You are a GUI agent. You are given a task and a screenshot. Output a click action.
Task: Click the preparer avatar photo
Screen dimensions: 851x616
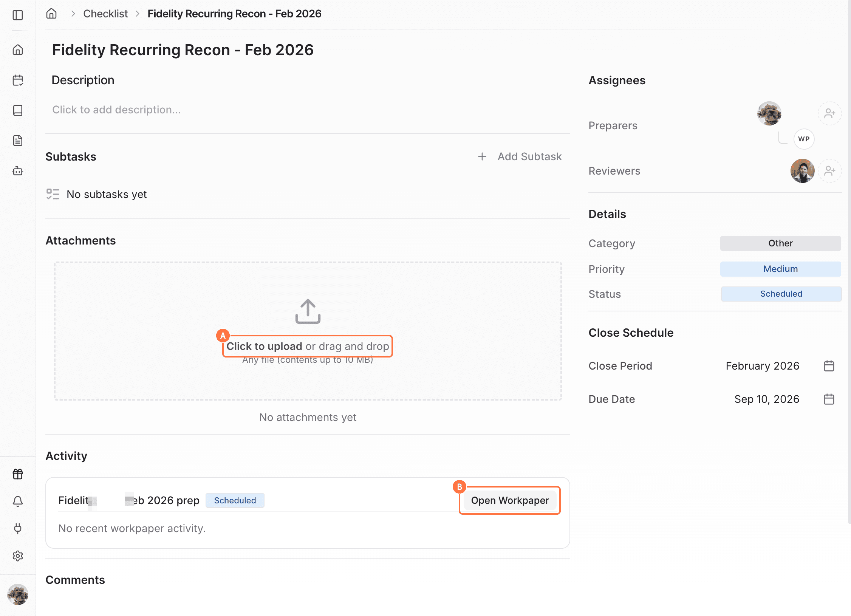tap(769, 113)
